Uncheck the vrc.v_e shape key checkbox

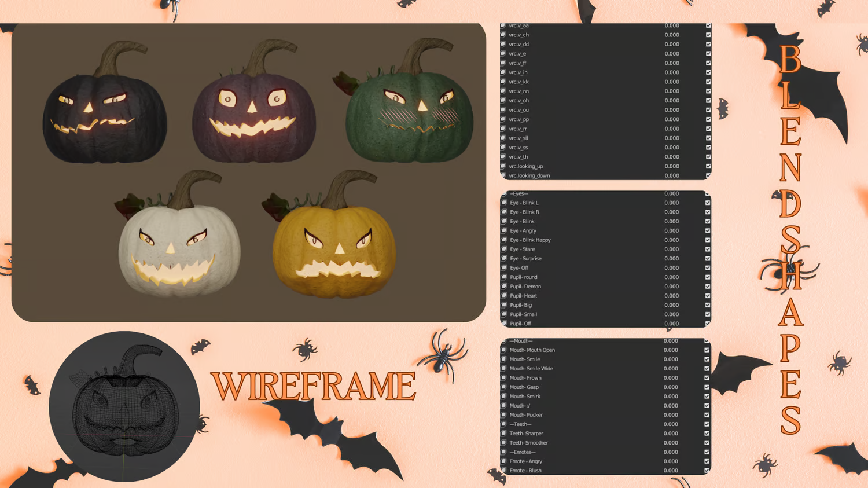click(x=708, y=53)
